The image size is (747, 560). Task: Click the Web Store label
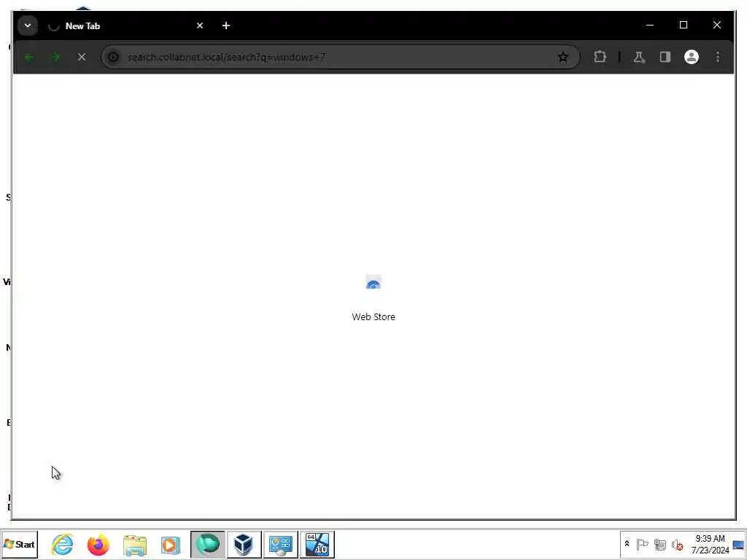tap(373, 316)
